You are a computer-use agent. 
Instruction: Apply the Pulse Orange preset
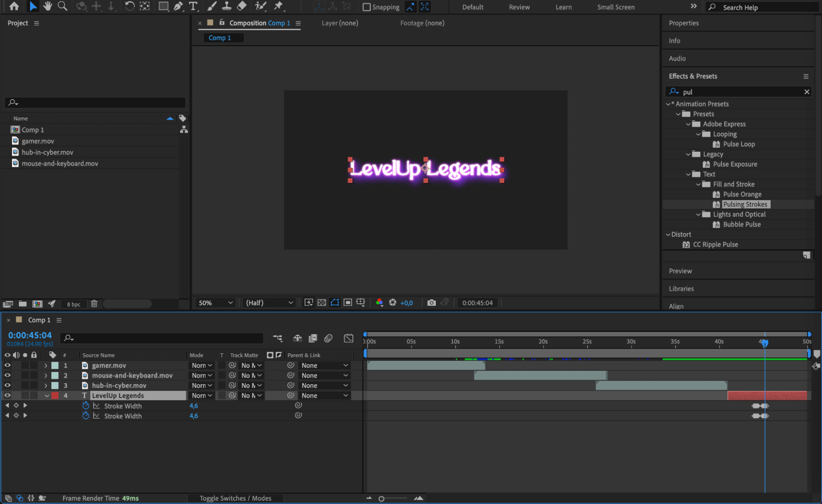point(742,194)
